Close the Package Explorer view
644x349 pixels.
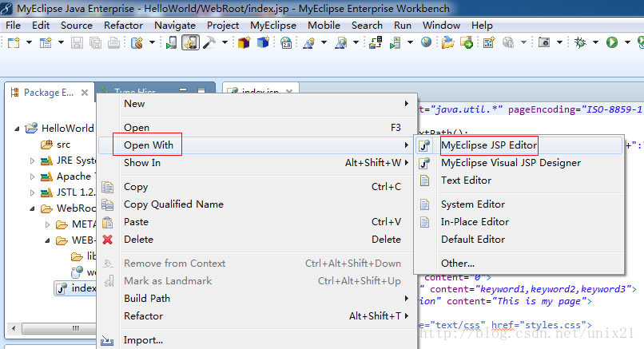85,93
